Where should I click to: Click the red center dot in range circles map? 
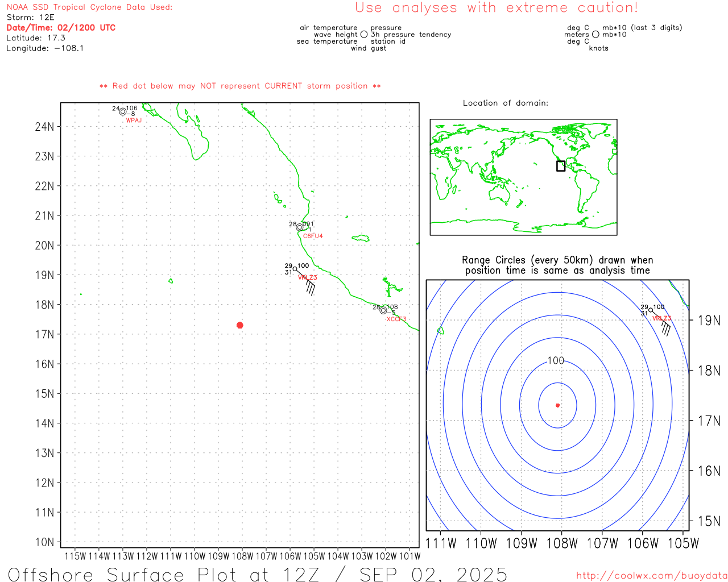coord(558,405)
